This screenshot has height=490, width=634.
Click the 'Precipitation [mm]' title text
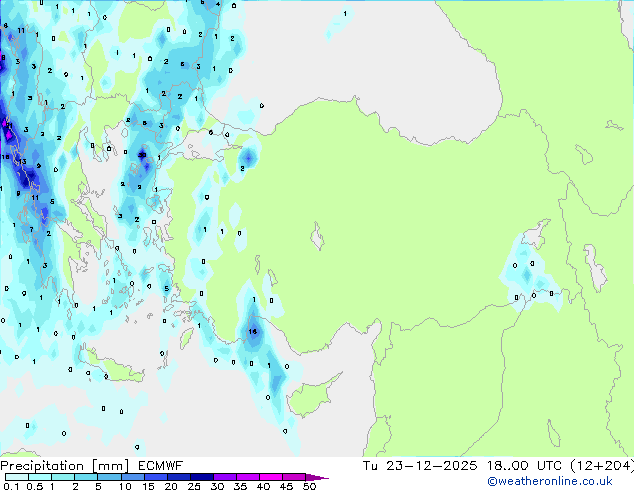[65, 466]
